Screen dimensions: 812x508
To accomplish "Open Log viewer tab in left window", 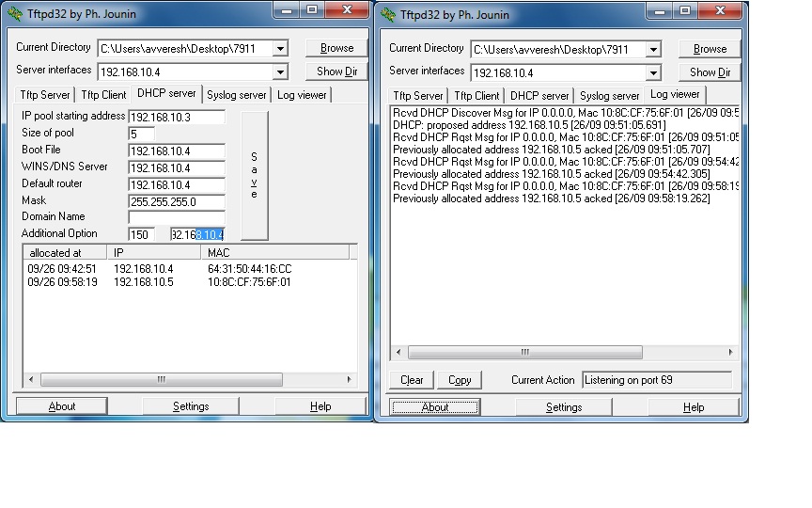I will pyautogui.click(x=302, y=95).
